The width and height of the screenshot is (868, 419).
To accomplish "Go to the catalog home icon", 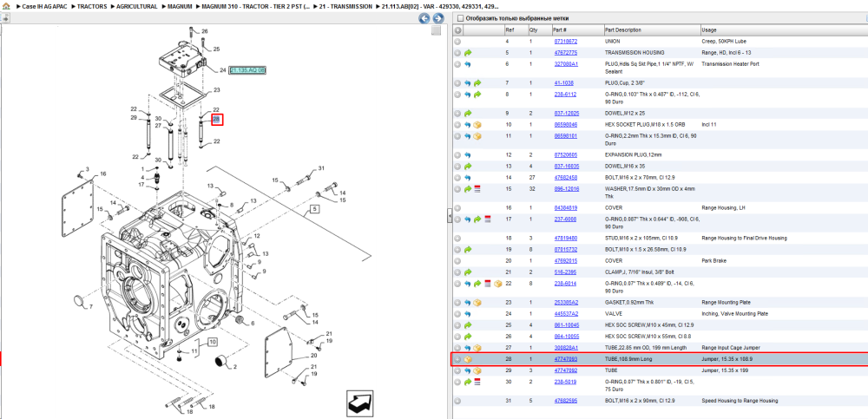I will click(6, 7).
